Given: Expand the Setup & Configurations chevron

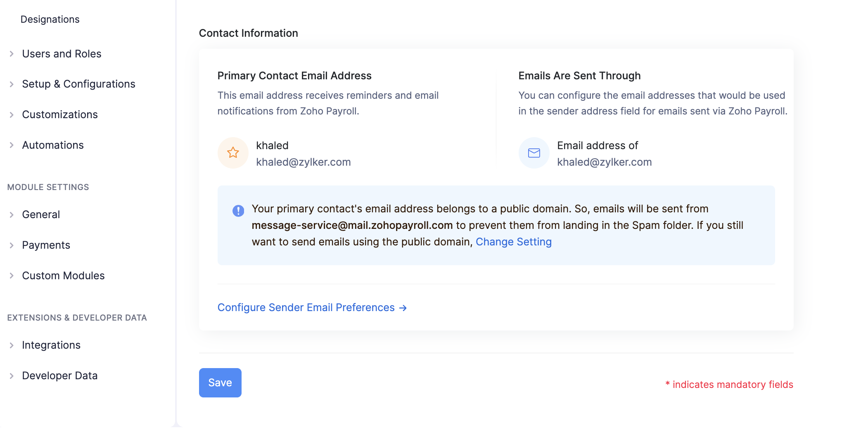Looking at the screenshot, I should click(x=12, y=84).
